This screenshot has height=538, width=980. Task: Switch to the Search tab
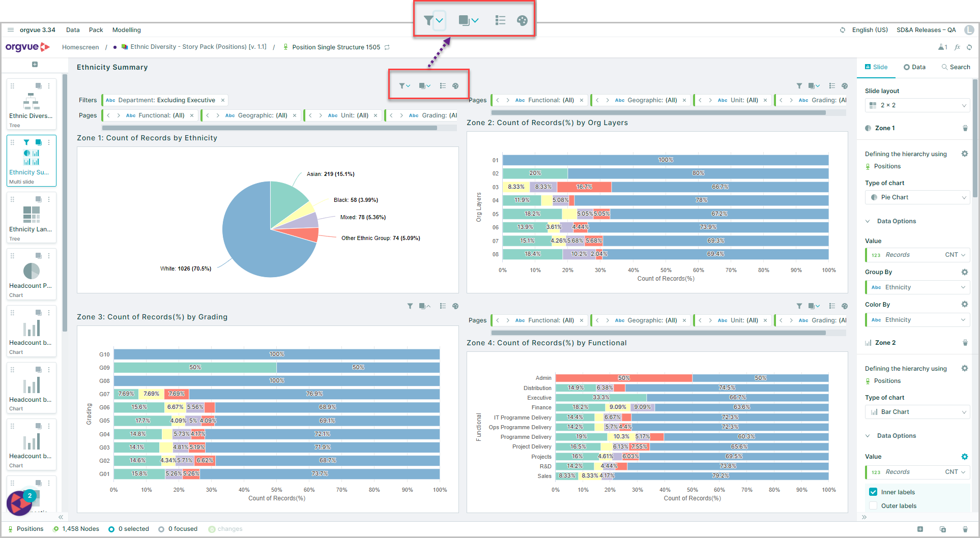[956, 67]
